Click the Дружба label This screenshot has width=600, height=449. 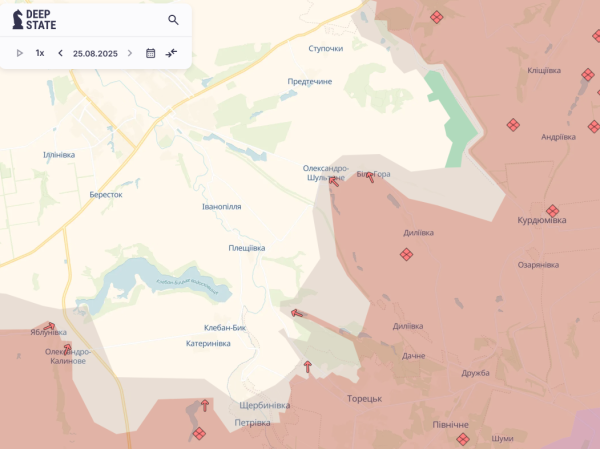pyautogui.click(x=475, y=373)
